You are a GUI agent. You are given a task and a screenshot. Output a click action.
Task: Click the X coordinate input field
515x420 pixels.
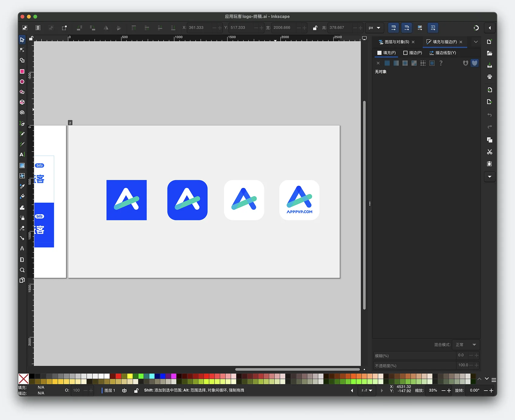[199, 28]
